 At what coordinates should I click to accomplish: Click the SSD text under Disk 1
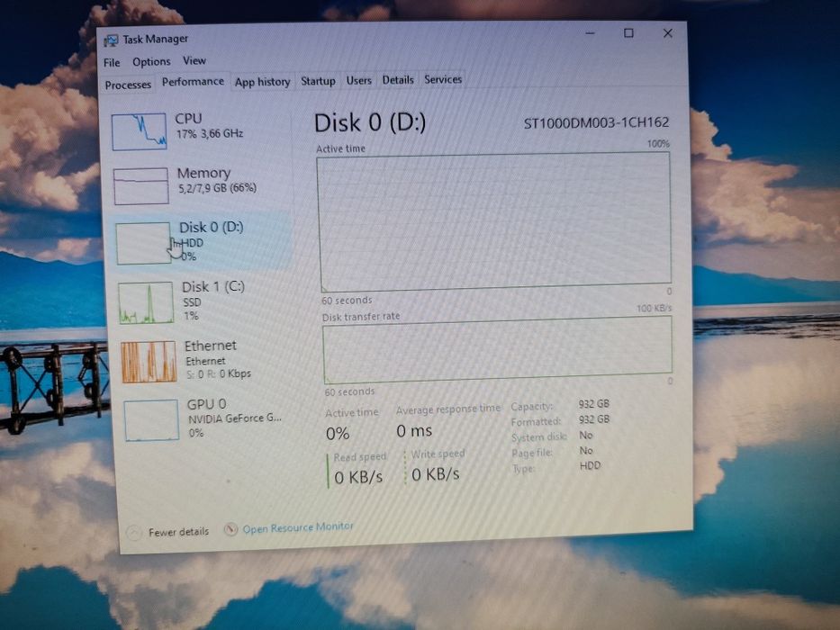tap(192, 302)
